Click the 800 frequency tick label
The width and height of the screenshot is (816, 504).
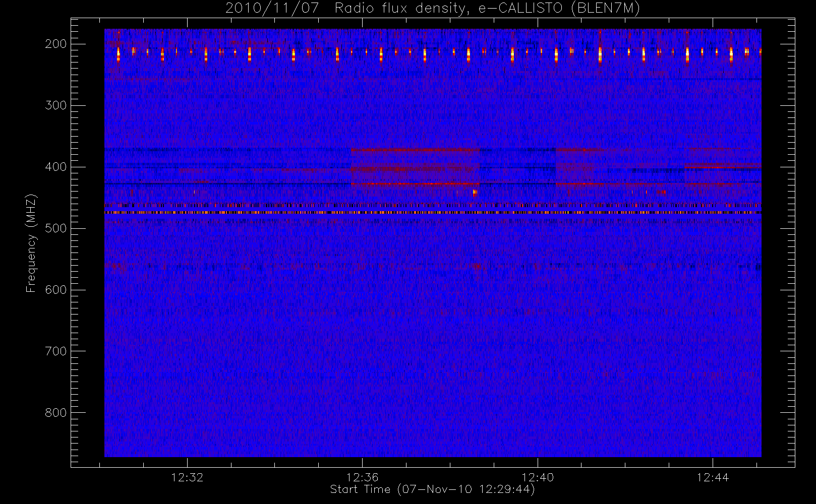[x=56, y=413]
